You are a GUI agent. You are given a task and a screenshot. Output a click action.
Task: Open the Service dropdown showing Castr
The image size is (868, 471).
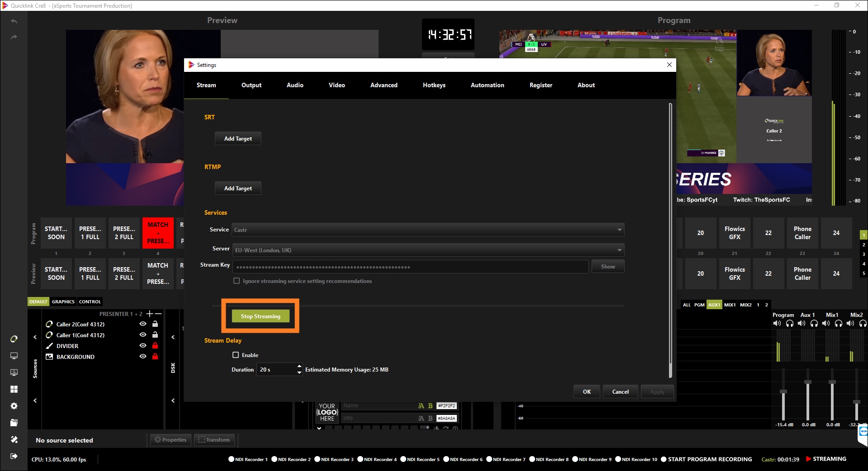click(427, 230)
